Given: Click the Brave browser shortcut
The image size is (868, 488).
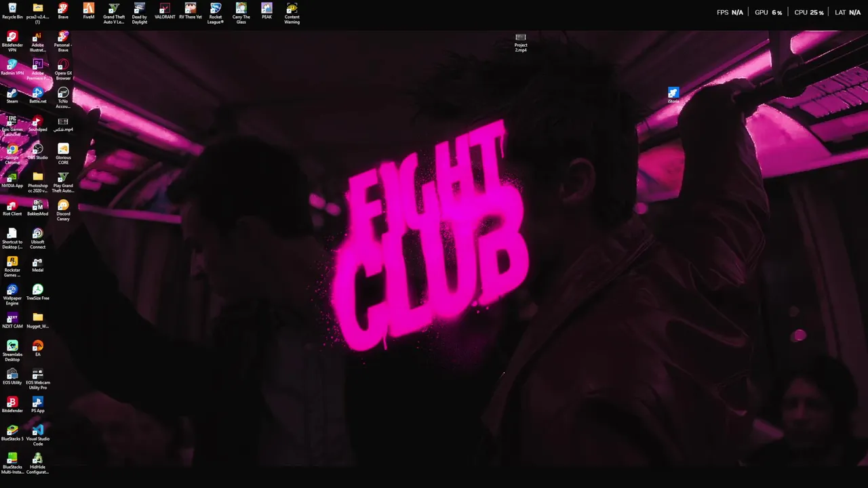Looking at the screenshot, I should click(63, 12).
